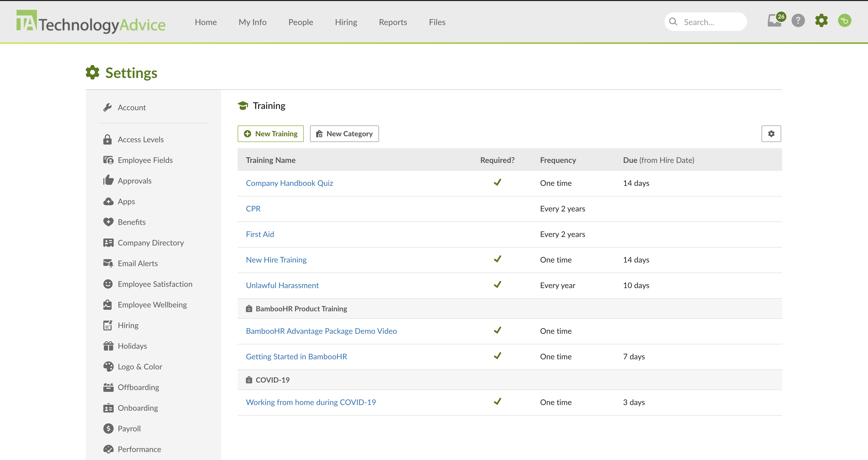868x460 pixels.
Task: Click the Employee Satisfaction smiley icon
Action: tap(108, 284)
